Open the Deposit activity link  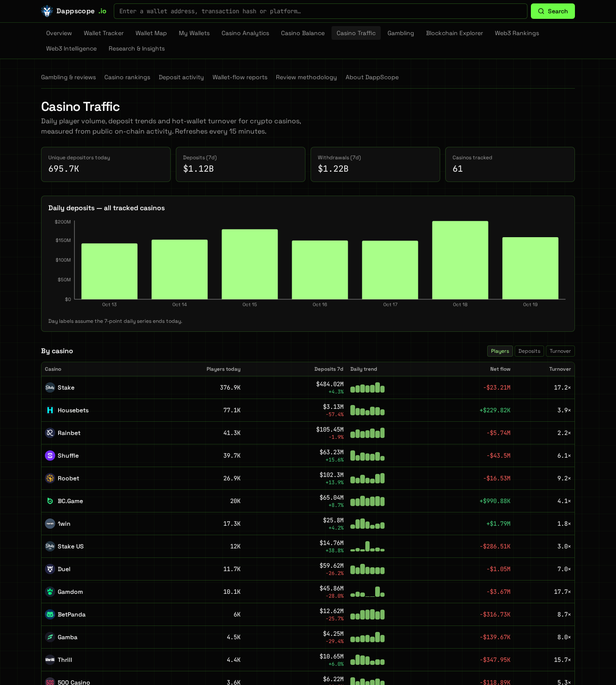(181, 77)
